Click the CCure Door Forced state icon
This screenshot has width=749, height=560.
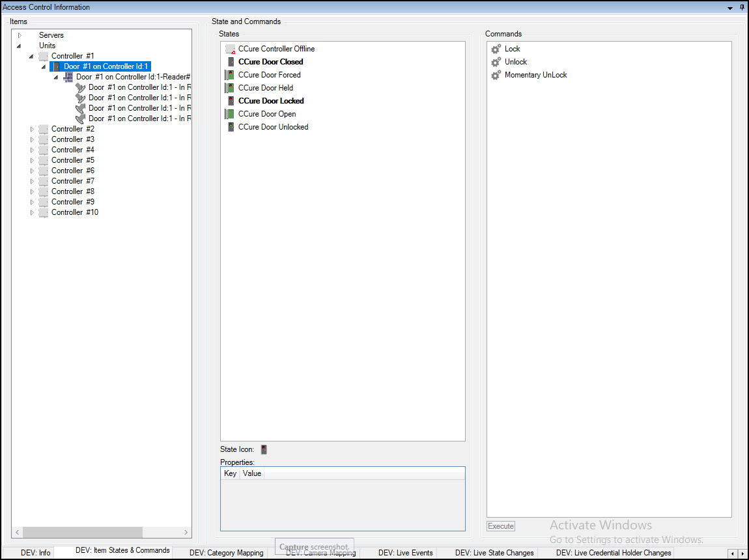pos(230,74)
